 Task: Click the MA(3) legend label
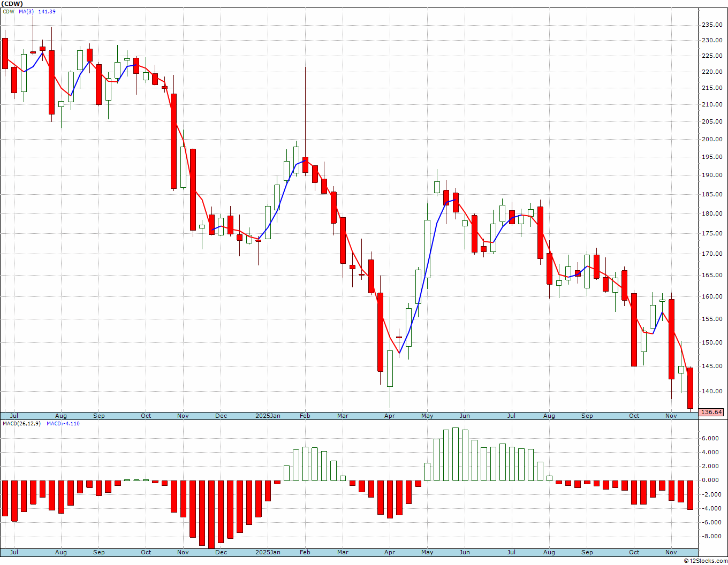point(27,11)
